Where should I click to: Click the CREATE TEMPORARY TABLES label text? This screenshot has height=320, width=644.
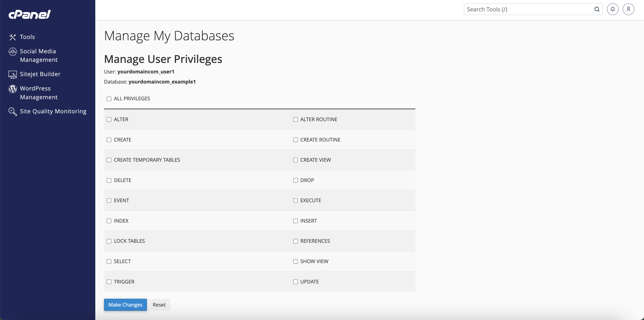(147, 160)
